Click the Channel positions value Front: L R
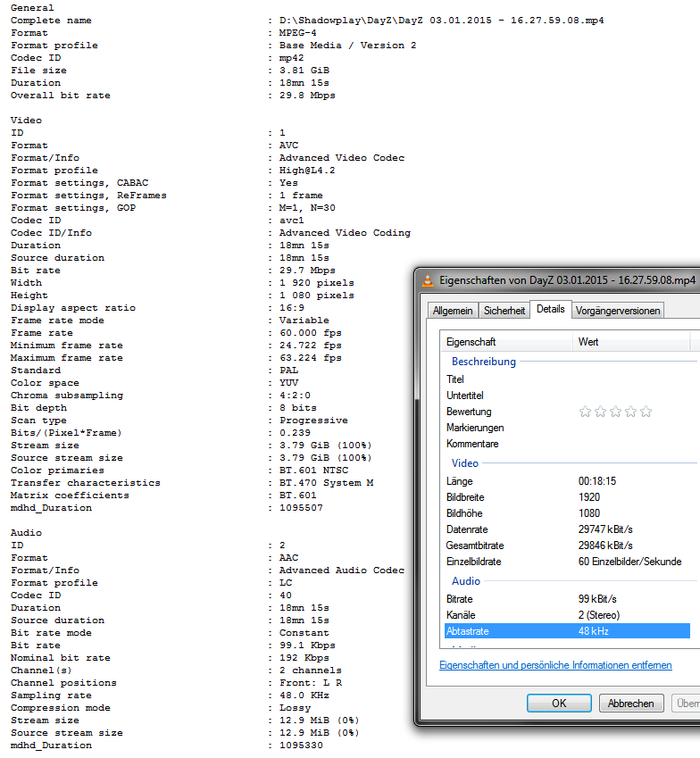This screenshot has height=758, width=700. click(x=311, y=683)
